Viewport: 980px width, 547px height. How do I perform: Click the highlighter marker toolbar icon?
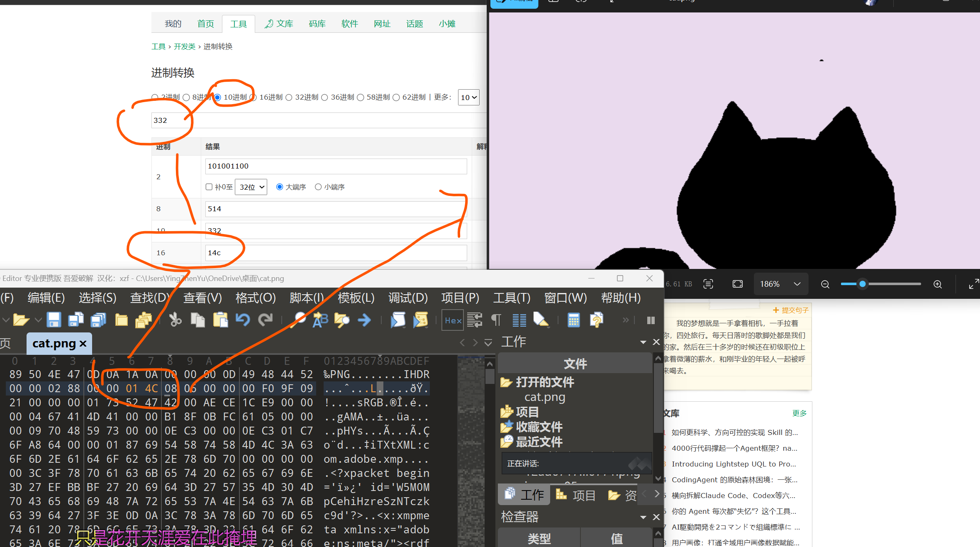point(541,320)
